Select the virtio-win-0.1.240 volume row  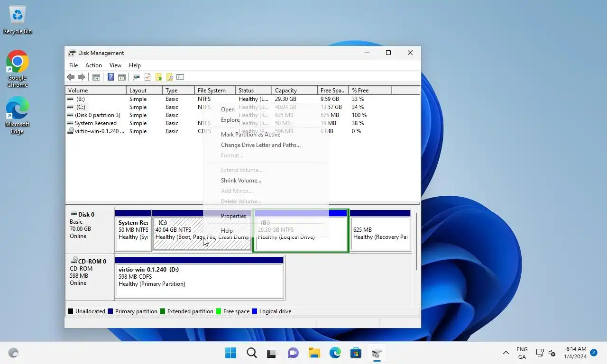click(242, 131)
